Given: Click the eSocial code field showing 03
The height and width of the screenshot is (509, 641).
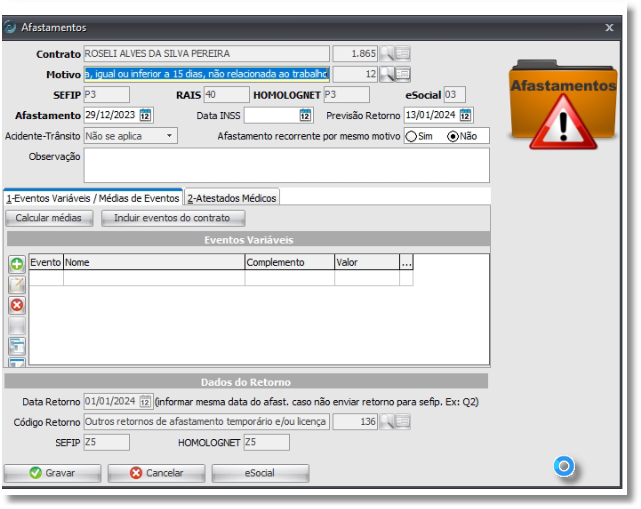Looking at the screenshot, I should click(455, 95).
